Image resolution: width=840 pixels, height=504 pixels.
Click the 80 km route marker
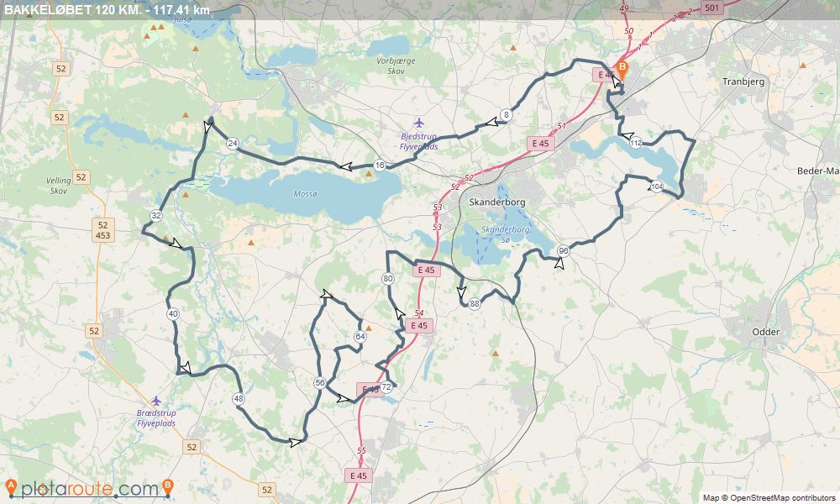pyautogui.click(x=388, y=279)
